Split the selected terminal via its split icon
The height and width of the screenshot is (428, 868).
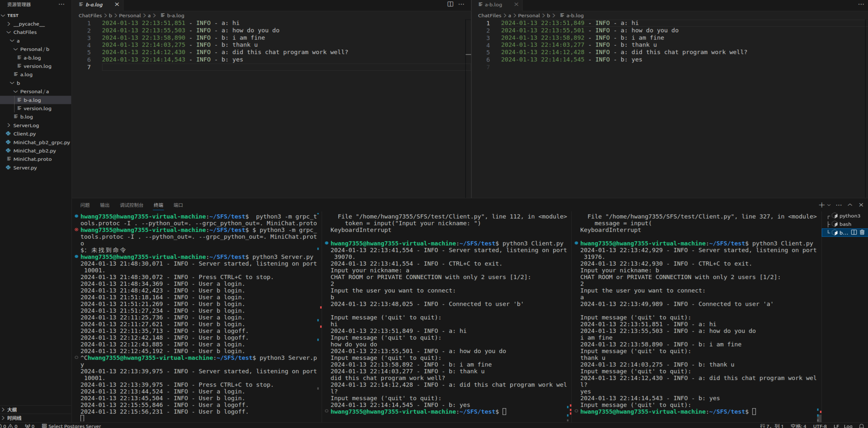point(854,232)
